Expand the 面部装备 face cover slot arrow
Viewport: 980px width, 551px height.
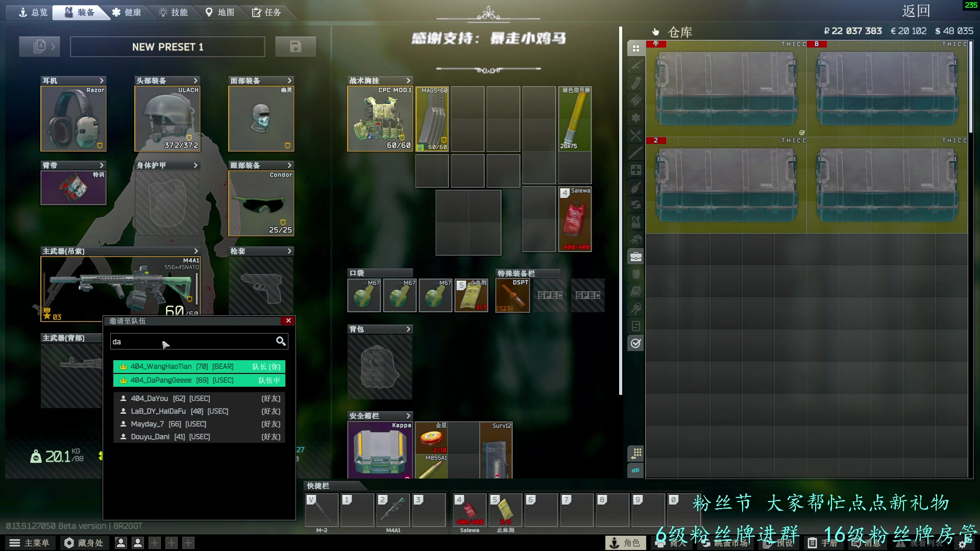click(289, 81)
